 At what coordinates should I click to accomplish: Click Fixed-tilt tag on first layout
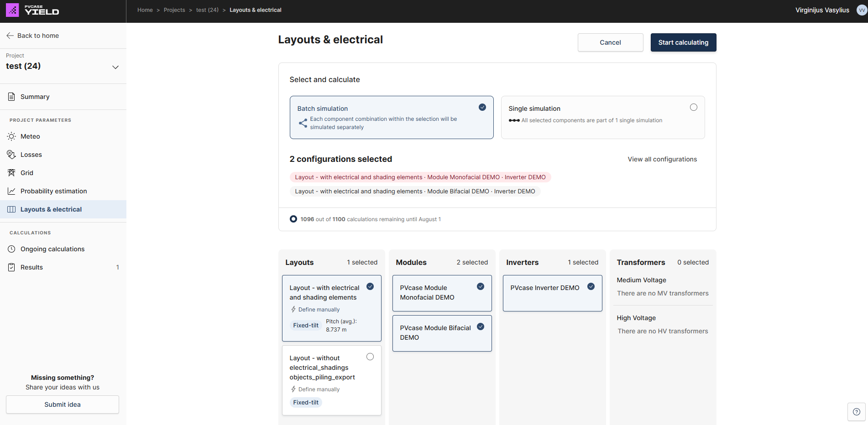tap(306, 326)
